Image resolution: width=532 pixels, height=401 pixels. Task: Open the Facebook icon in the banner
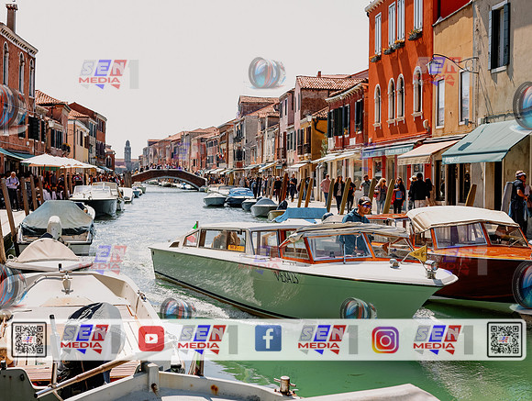[x=268, y=339]
